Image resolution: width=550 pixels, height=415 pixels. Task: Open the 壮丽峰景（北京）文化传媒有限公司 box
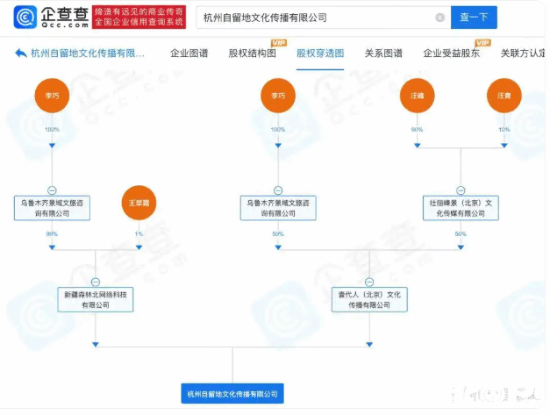click(461, 208)
